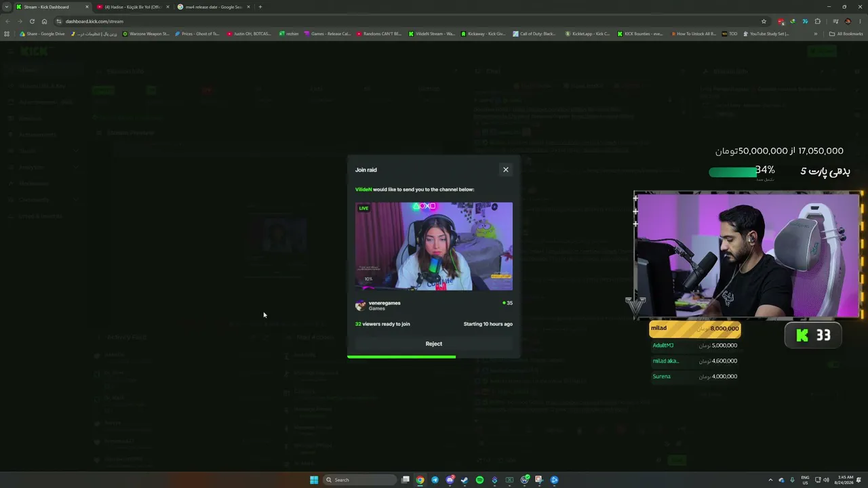Click the microphone icon in system tray
This screenshot has height=488, width=868.
tap(792, 480)
